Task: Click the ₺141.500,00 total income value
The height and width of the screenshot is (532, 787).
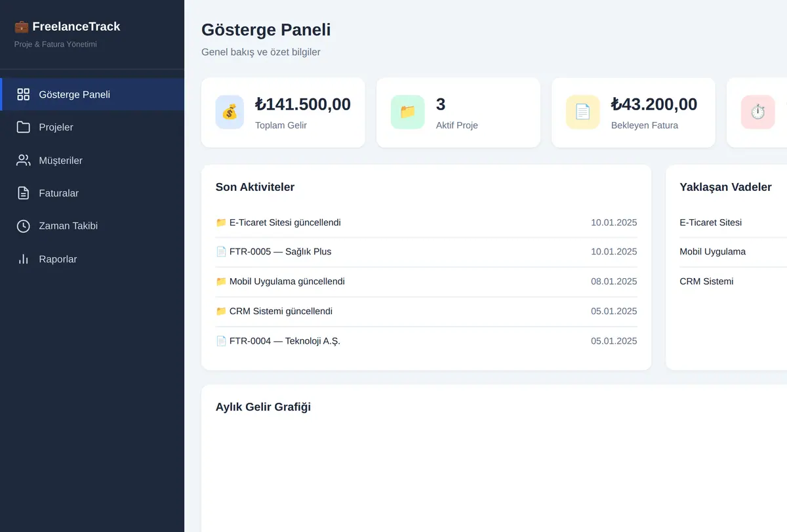Action: pos(303,104)
